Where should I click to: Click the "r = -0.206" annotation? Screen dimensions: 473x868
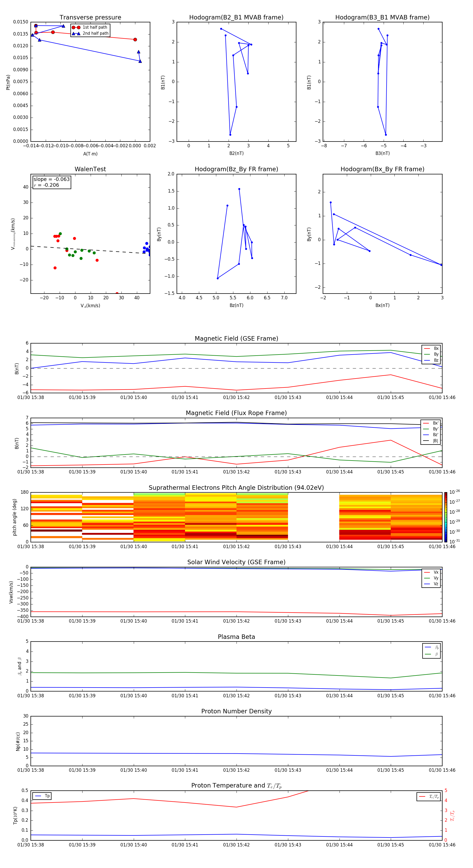tap(47, 185)
